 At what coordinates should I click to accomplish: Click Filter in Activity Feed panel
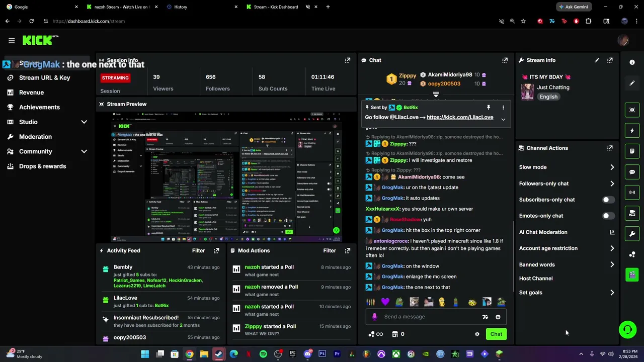198,250
